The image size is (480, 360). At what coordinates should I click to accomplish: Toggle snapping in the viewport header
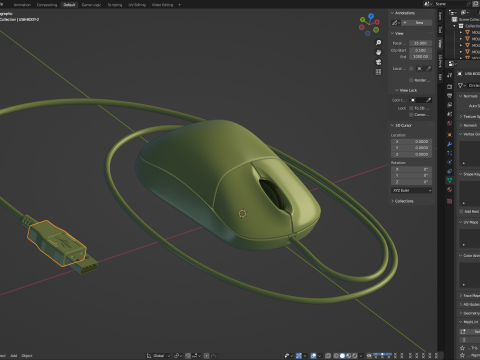coord(188,356)
